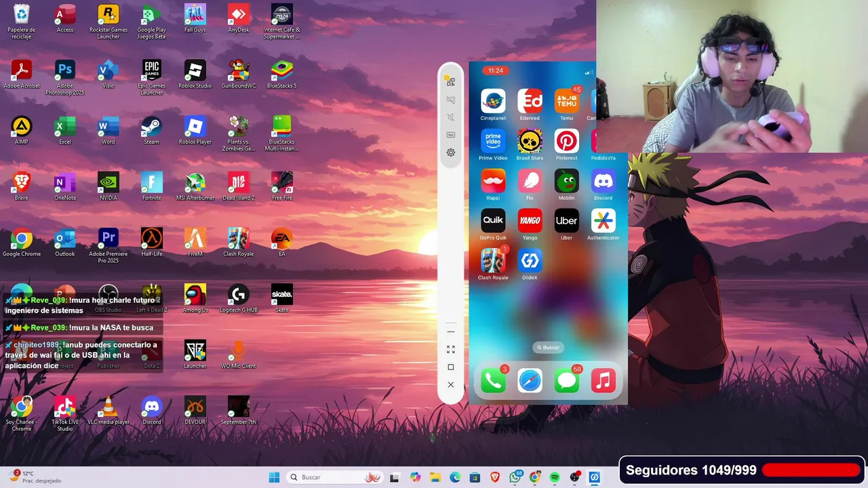Viewport: 868px width, 488px height.
Task: Tap the Prime Video app icon
Action: click(x=493, y=141)
